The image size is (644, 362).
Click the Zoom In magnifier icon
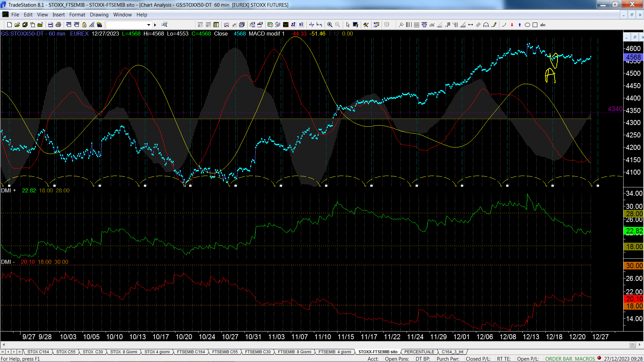tap(330, 25)
